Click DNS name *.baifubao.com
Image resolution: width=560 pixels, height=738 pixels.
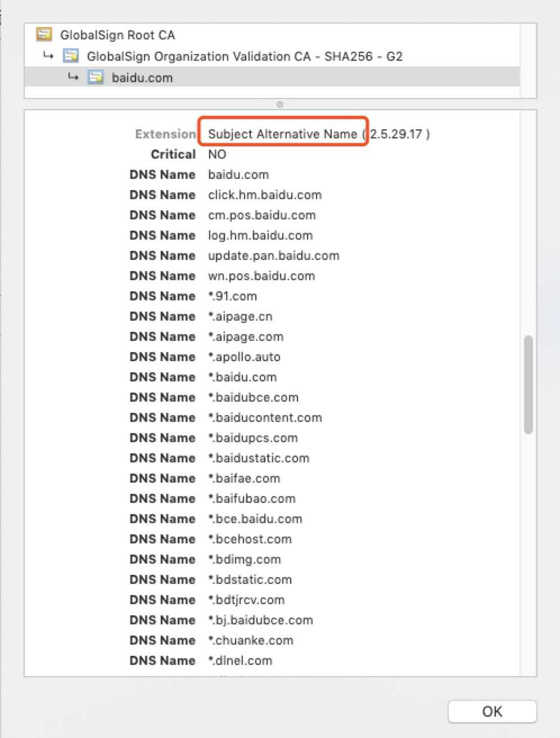point(252,498)
